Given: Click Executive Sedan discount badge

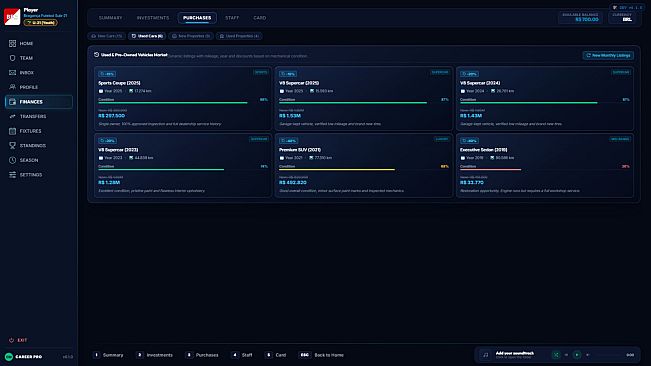Looking at the screenshot, I should click(469, 141).
